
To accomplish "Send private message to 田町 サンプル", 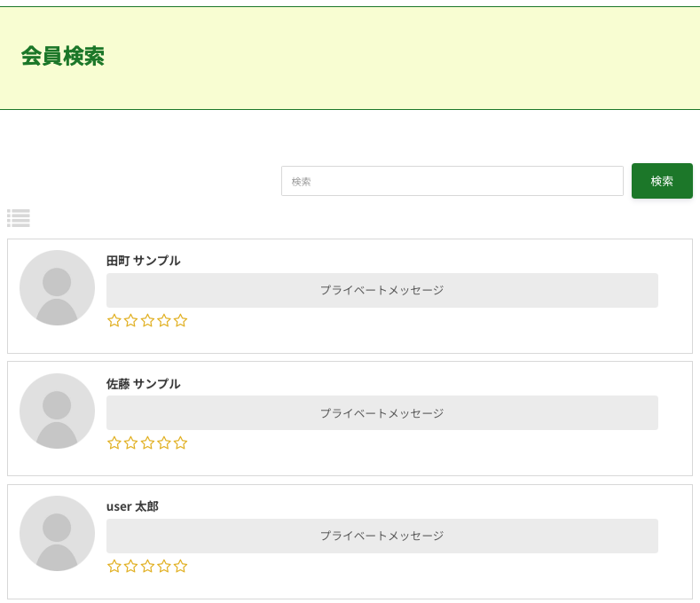I will tap(381, 290).
